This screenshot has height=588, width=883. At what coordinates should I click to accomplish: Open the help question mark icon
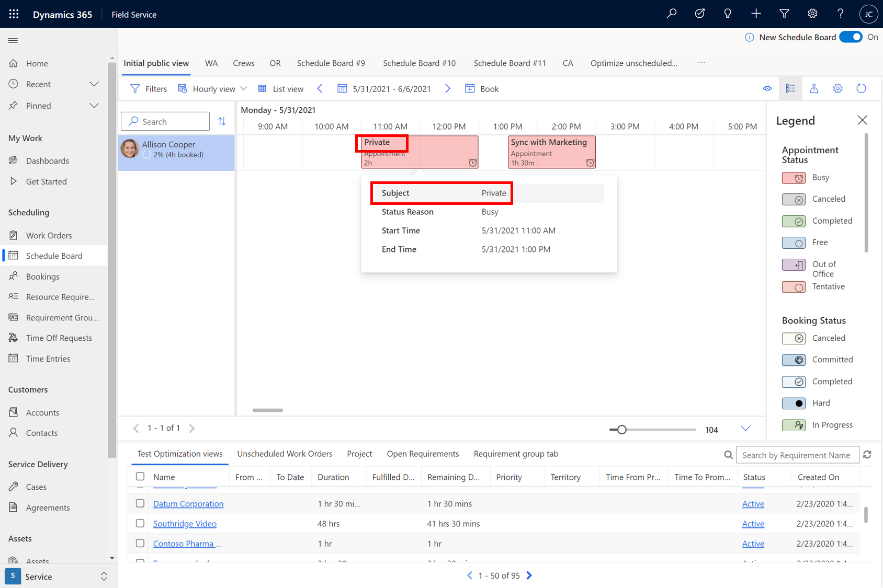point(840,14)
